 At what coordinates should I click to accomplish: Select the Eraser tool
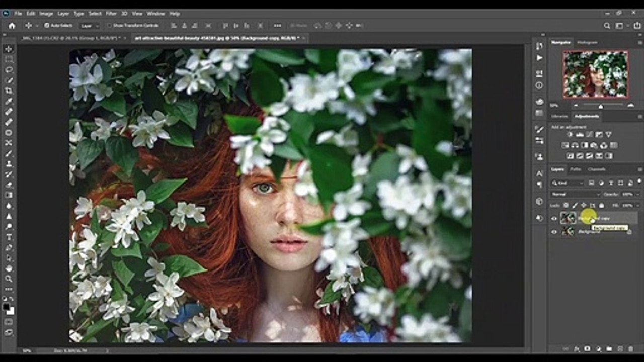point(8,185)
